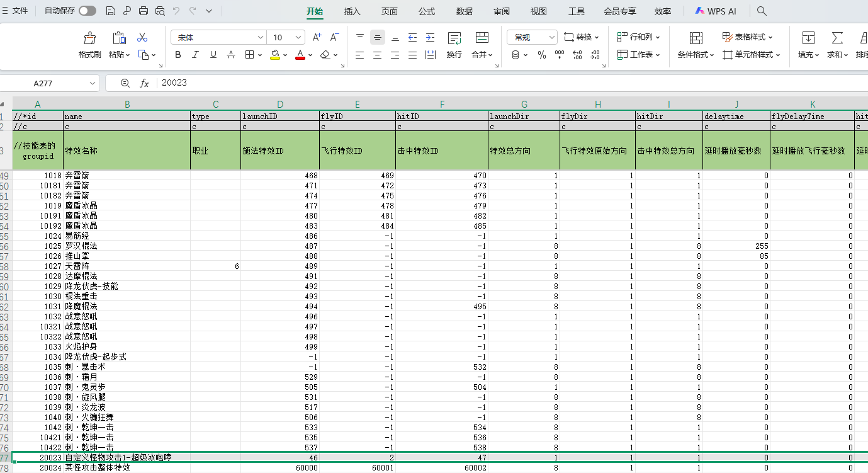
Task: Click the fx insert function icon
Action: tap(144, 83)
